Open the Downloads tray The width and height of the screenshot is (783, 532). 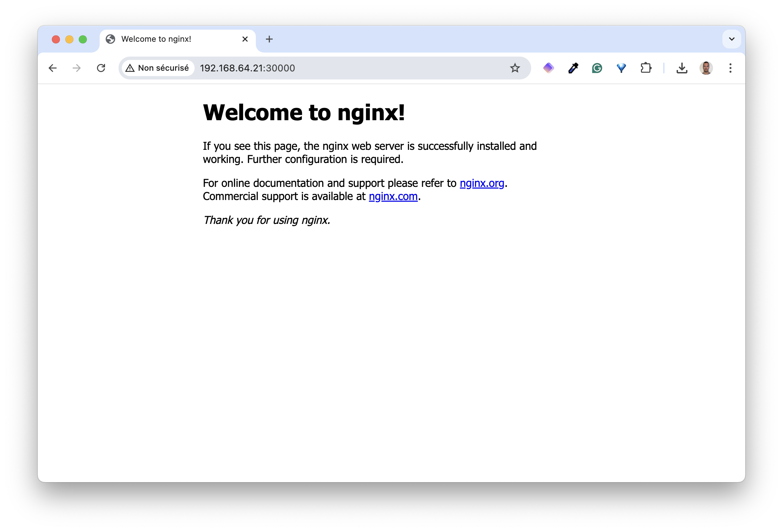682,68
